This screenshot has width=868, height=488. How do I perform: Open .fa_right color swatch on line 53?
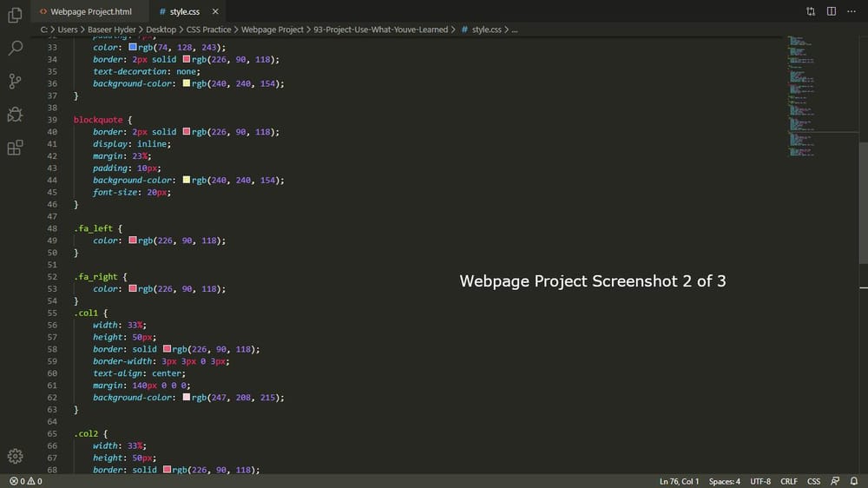[132, 288]
